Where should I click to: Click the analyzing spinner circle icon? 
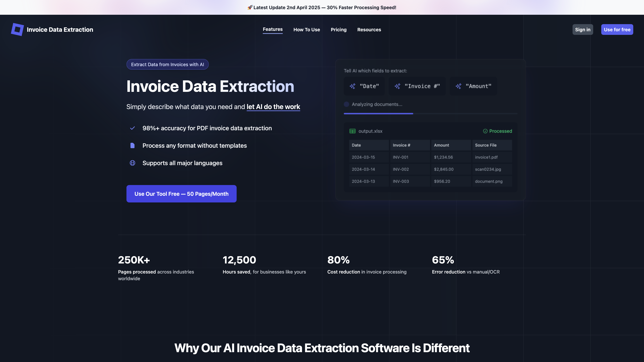coord(347,104)
